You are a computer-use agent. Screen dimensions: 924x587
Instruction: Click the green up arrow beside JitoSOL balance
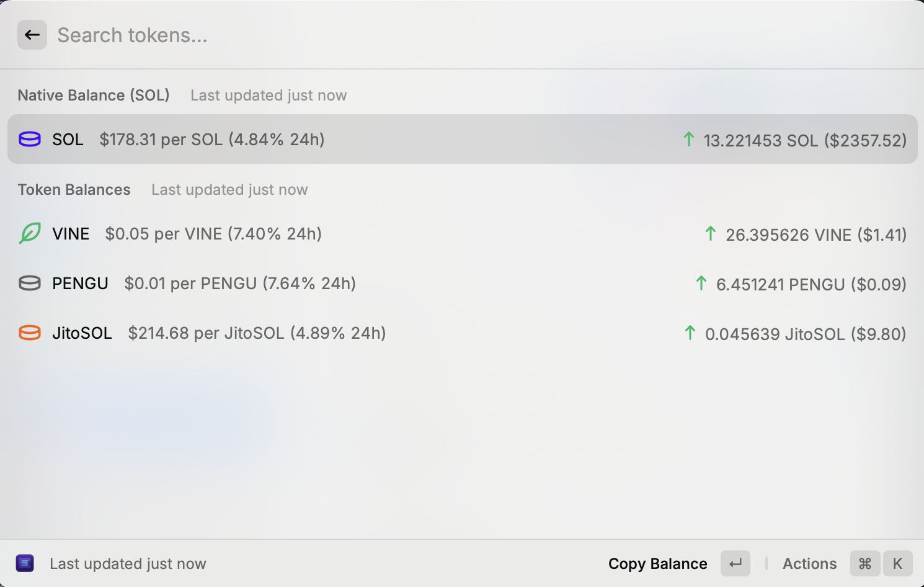690,333
